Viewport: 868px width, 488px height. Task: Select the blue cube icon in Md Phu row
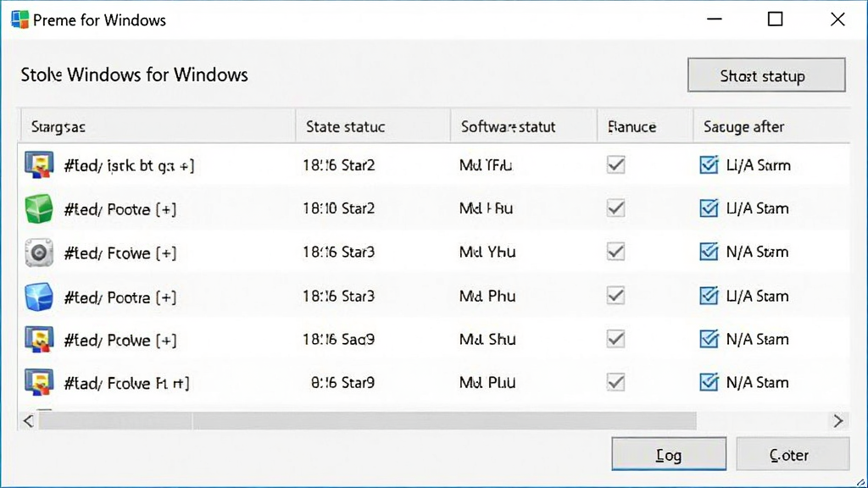click(39, 297)
